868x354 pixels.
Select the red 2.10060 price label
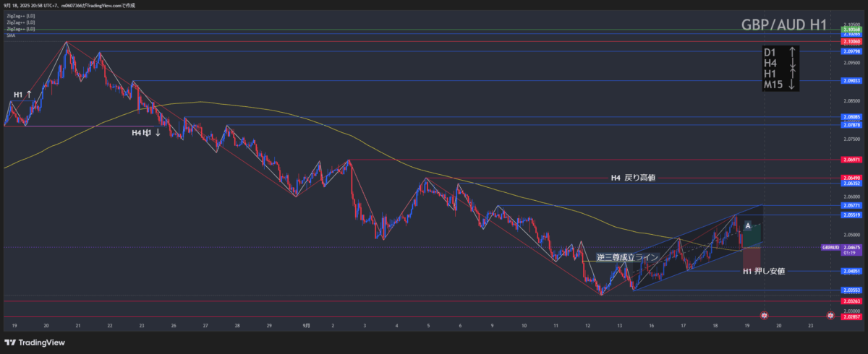[851, 42]
